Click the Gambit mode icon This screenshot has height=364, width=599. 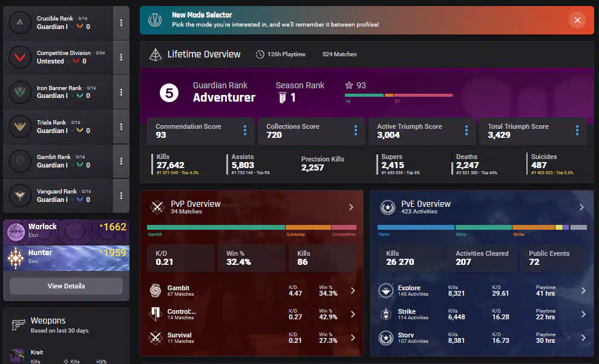click(x=155, y=291)
